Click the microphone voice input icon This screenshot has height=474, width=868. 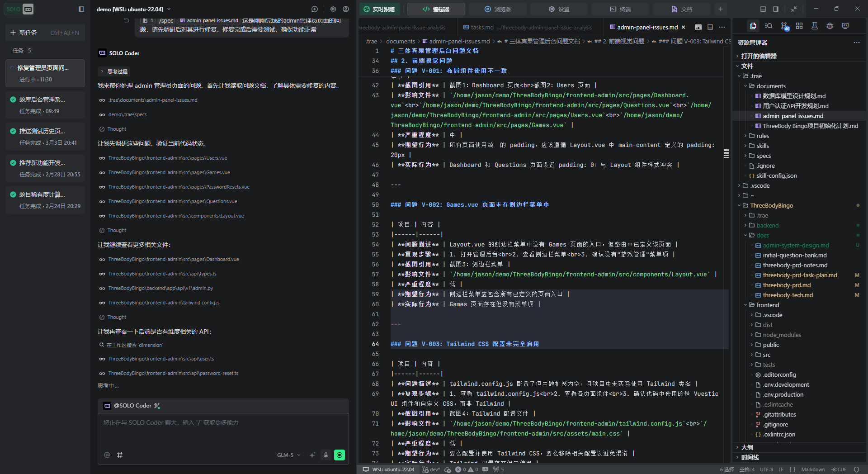pos(325,455)
